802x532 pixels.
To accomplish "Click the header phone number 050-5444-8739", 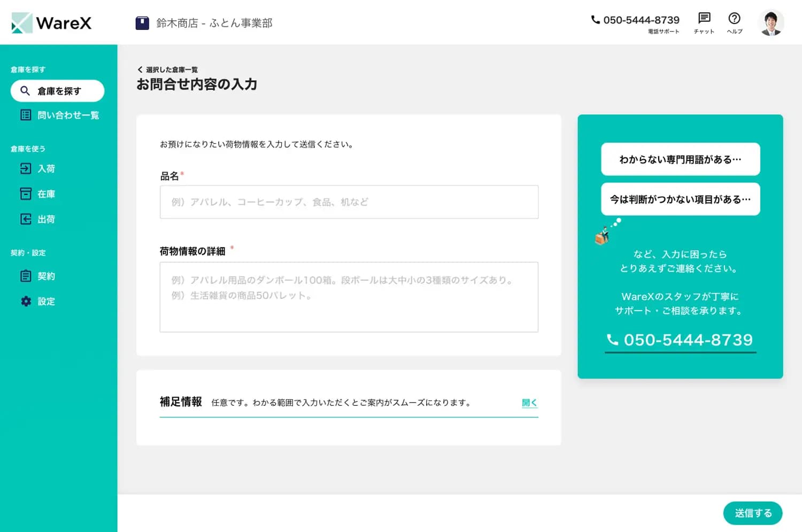I will pyautogui.click(x=641, y=20).
